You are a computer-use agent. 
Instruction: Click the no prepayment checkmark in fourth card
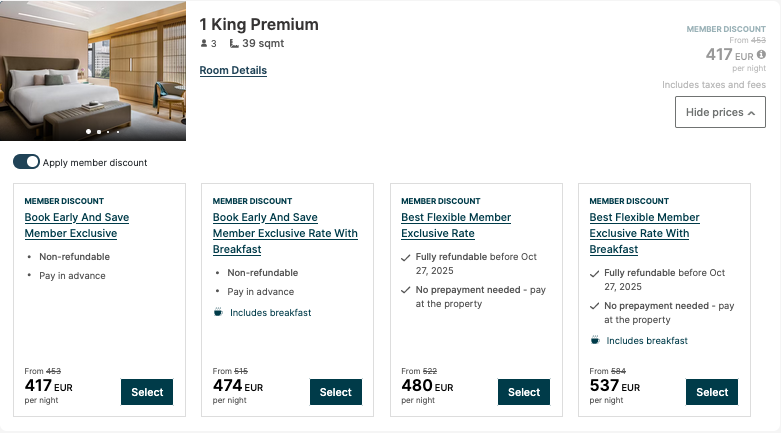coord(594,306)
